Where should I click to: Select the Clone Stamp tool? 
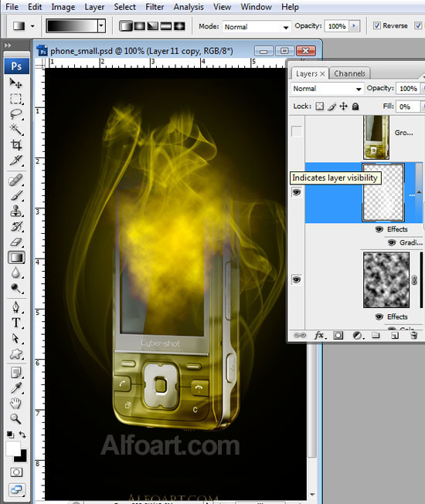click(15, 211)
